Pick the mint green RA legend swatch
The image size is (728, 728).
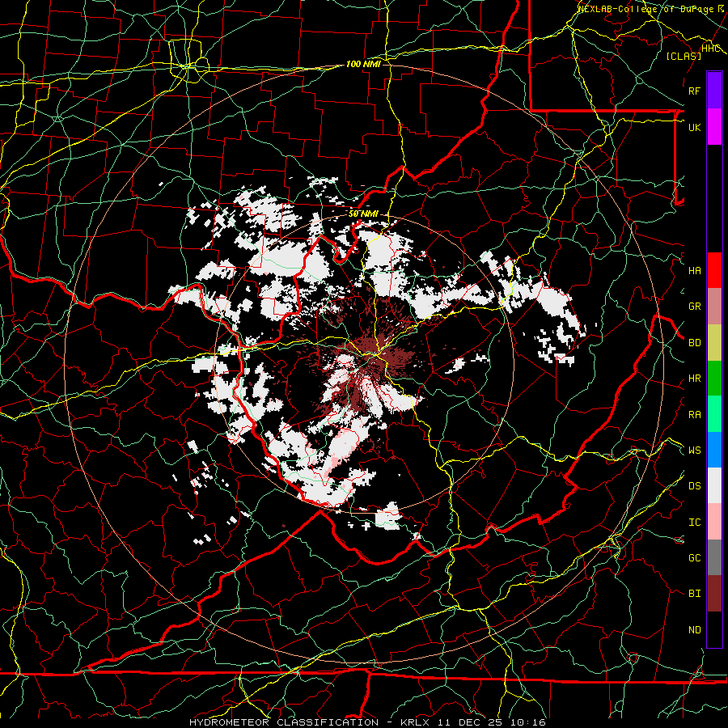tap(714, 414)
